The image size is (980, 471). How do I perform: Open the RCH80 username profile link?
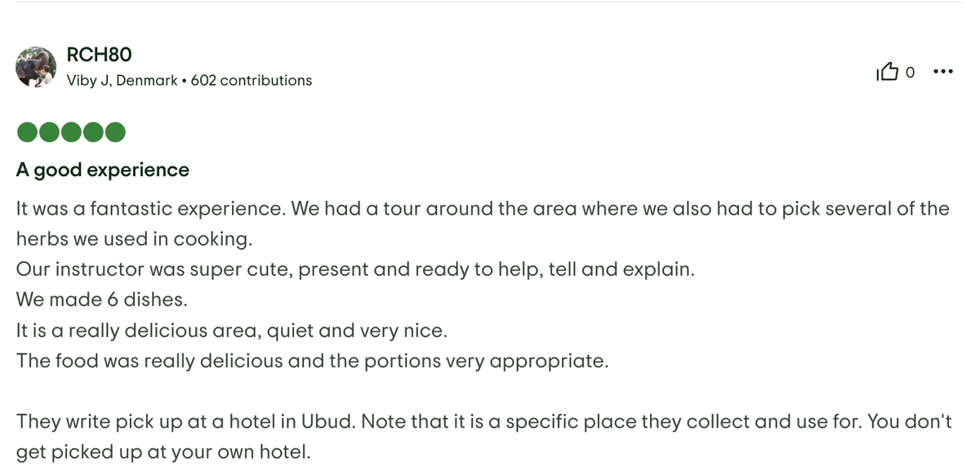(99, 55)
